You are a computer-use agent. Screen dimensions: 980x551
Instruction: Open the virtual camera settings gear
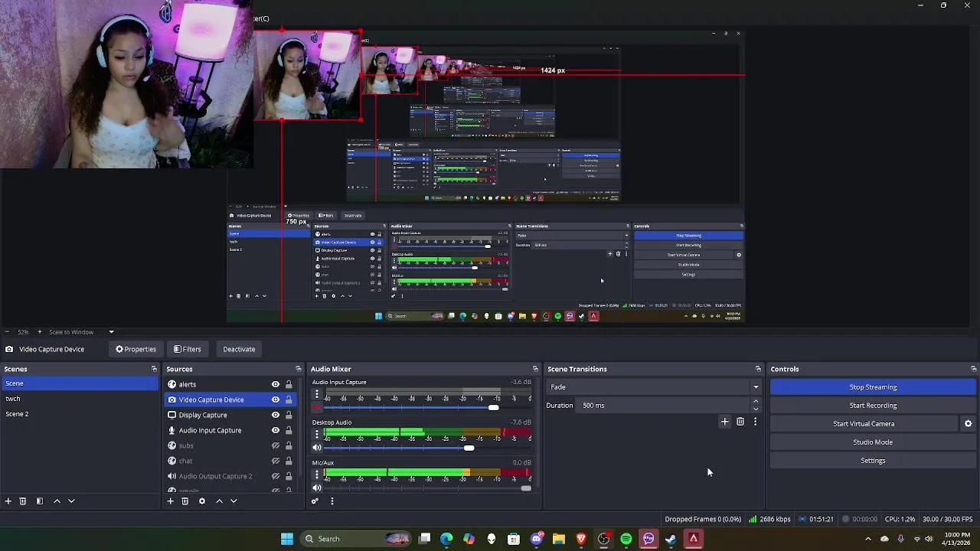[x=968, y=424]
